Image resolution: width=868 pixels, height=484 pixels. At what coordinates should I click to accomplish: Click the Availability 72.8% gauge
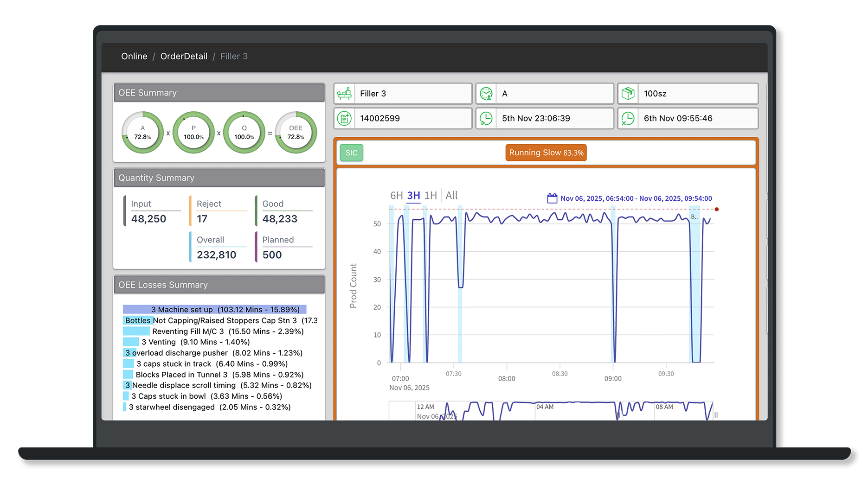click(142, 133)
